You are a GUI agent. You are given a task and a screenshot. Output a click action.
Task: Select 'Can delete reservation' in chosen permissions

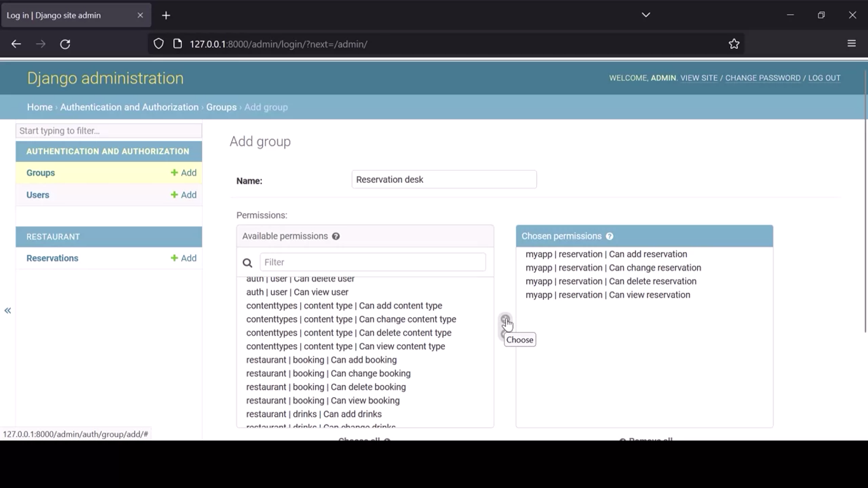click(x=611, y=281)
